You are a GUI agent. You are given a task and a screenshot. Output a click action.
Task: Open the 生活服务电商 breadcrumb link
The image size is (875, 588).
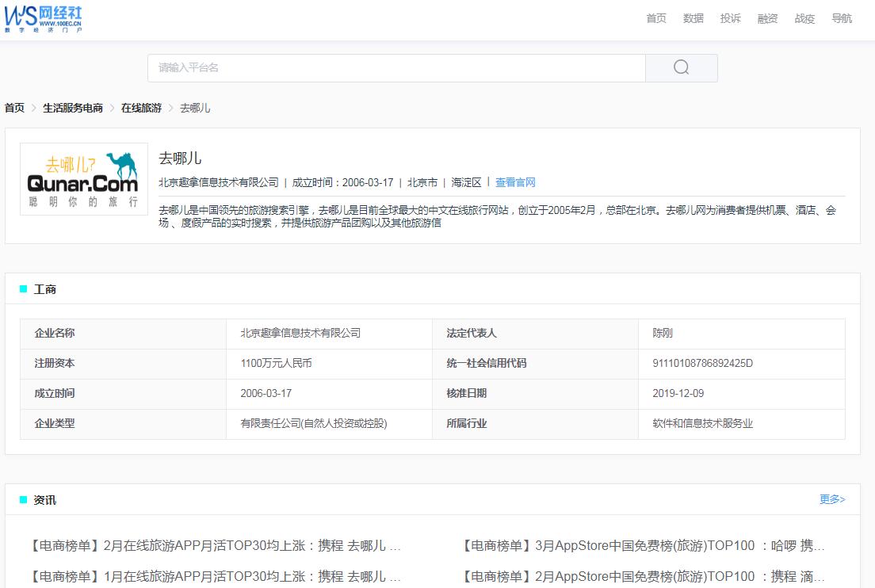coord(72,108)
